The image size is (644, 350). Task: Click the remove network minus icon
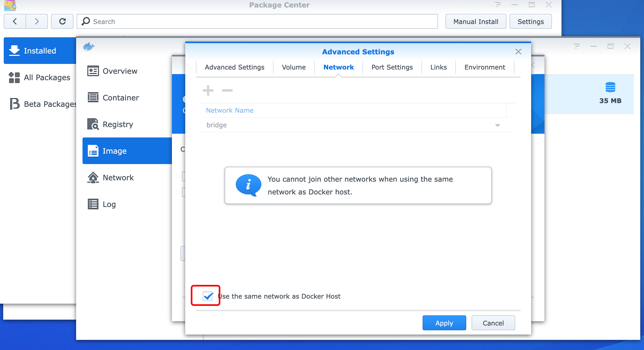coord(227,91)
